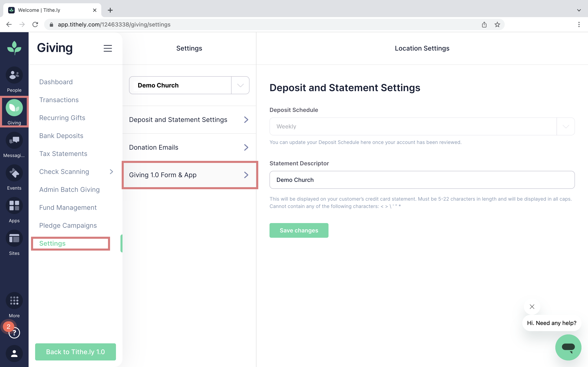Open help via the question mark icon

pos(14,333)
